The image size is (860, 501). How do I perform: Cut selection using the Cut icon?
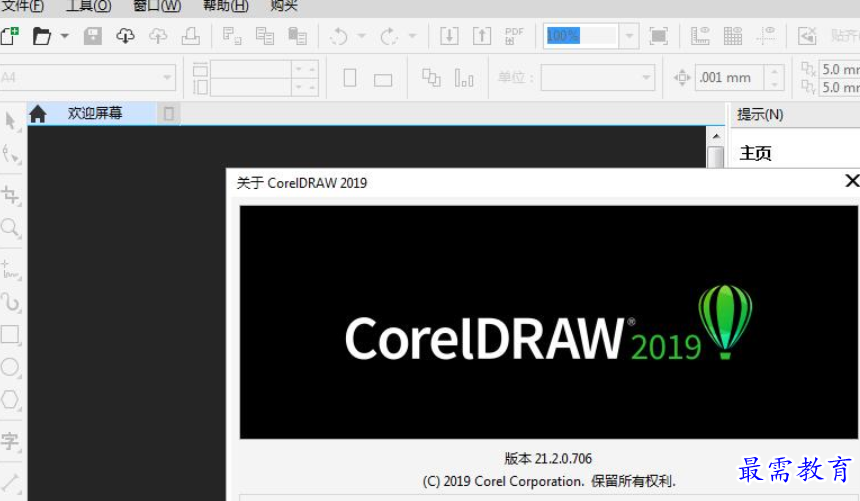[232, 36]
